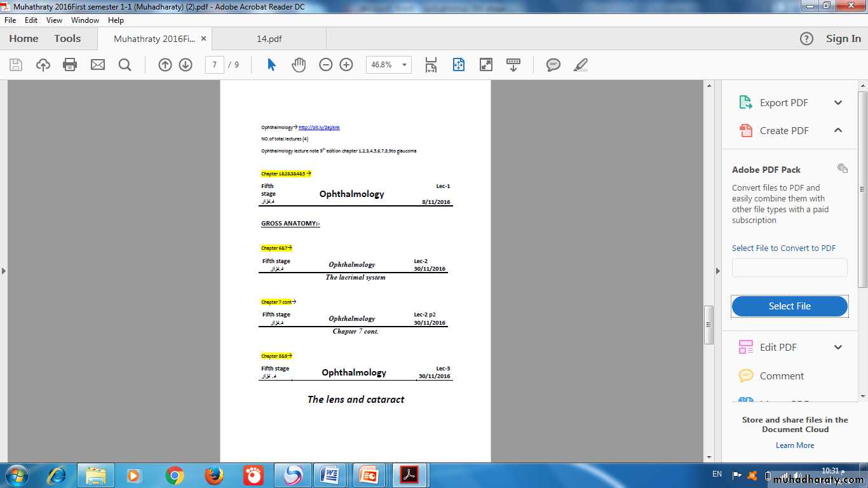
Task: Click the Save file icon
Action: pyautogui.click(x=16, y=65)
